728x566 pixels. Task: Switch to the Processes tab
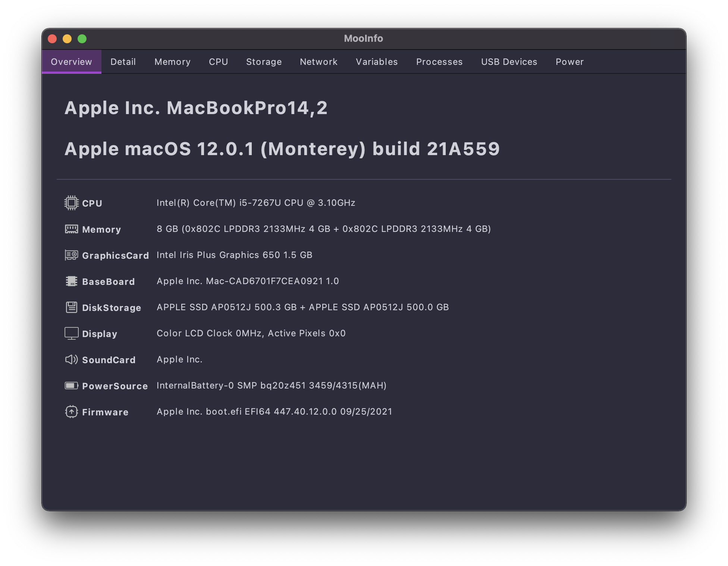point(439,62)
